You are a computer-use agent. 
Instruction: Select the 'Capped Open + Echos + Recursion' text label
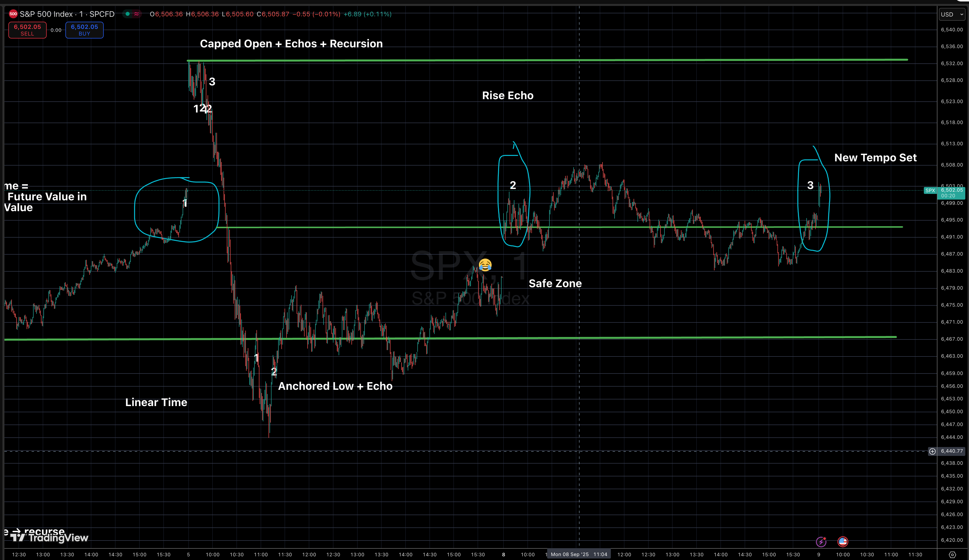click(x=291, y=44)
